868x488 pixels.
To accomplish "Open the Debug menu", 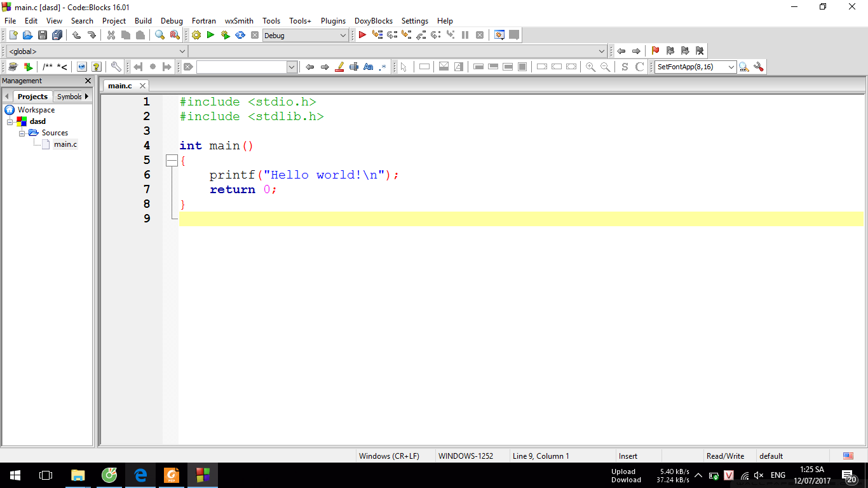I will click(x=172, y=20).
